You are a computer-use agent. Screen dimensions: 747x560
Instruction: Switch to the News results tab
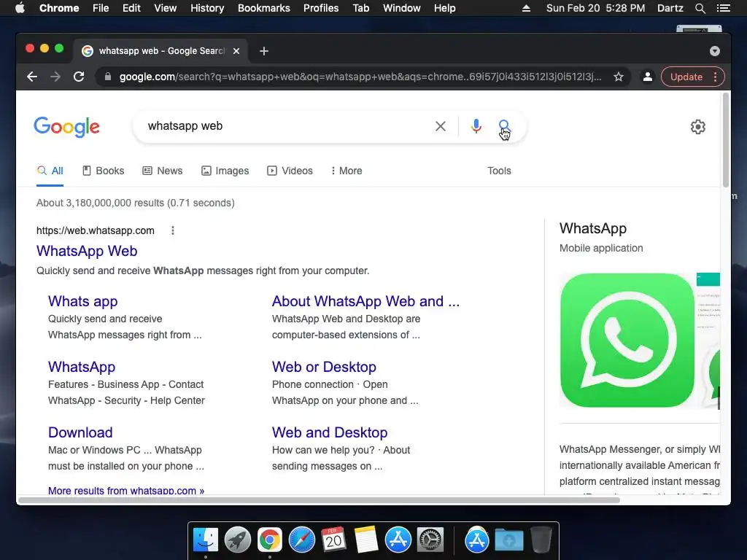pos(163,171)
